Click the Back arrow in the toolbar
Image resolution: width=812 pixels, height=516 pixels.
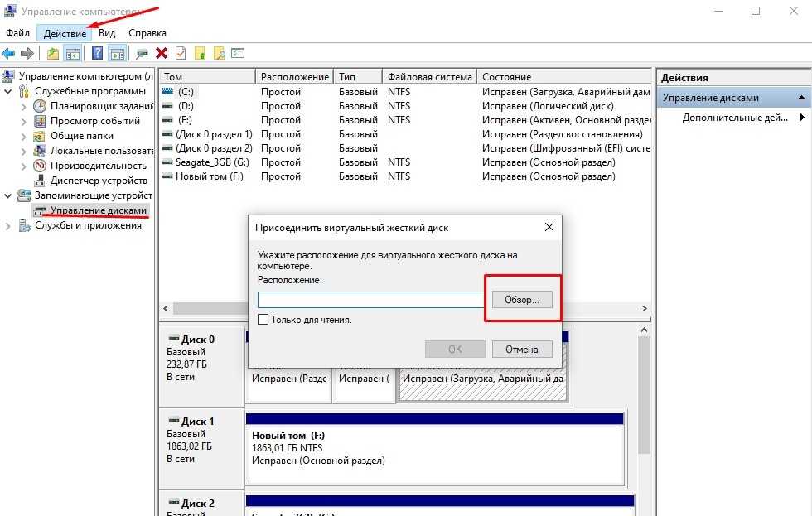point(9,54)
